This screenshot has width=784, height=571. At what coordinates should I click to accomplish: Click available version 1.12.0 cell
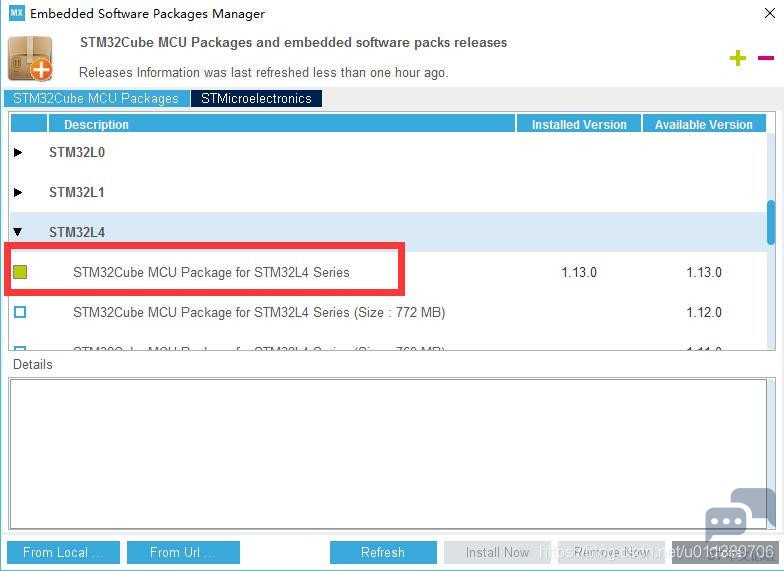(x=704, y=312)
